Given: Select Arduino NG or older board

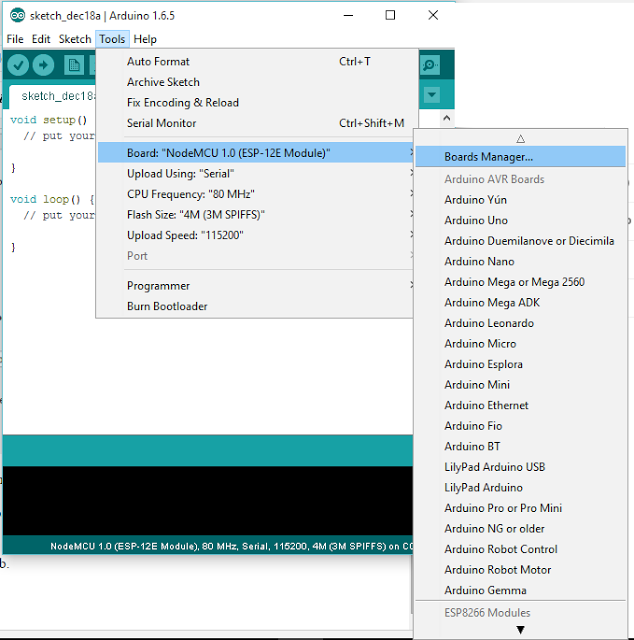Looking at the screenshot, I should pos(521,529).
